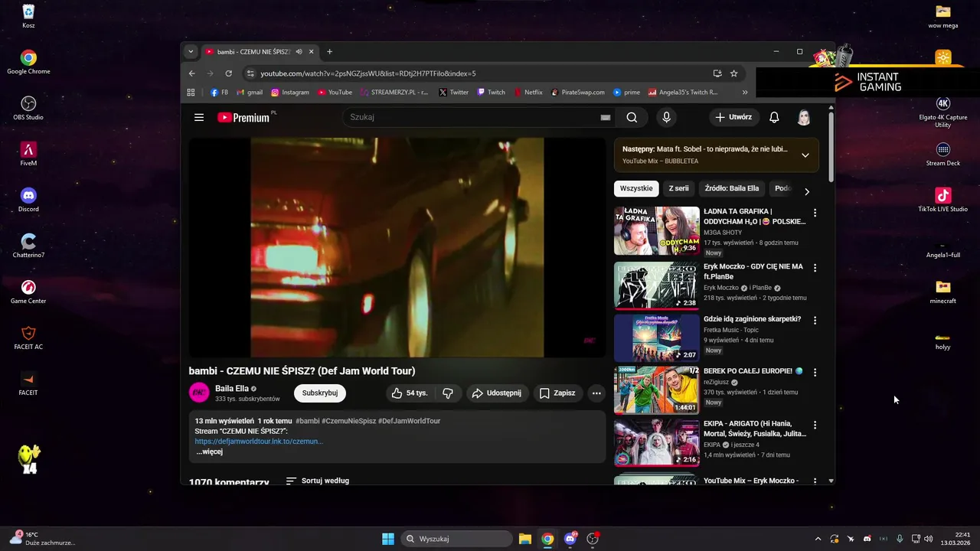Open site information icon in address bar

[250, 73]
